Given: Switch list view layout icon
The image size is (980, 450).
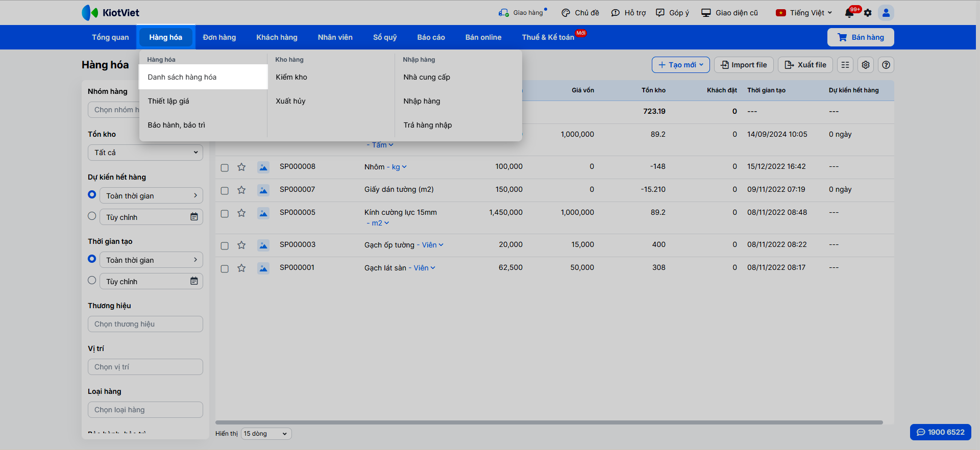Looking at the screenshot, I should [x=845, y=65].
